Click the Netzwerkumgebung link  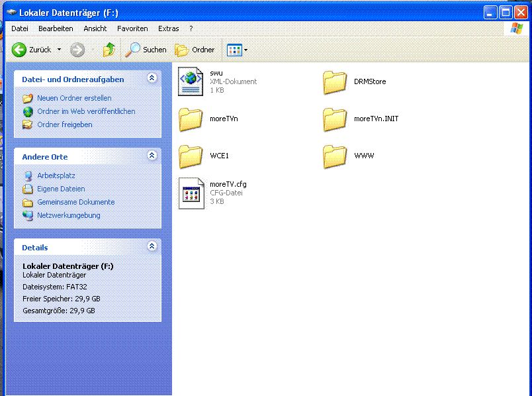pos(68,215)
